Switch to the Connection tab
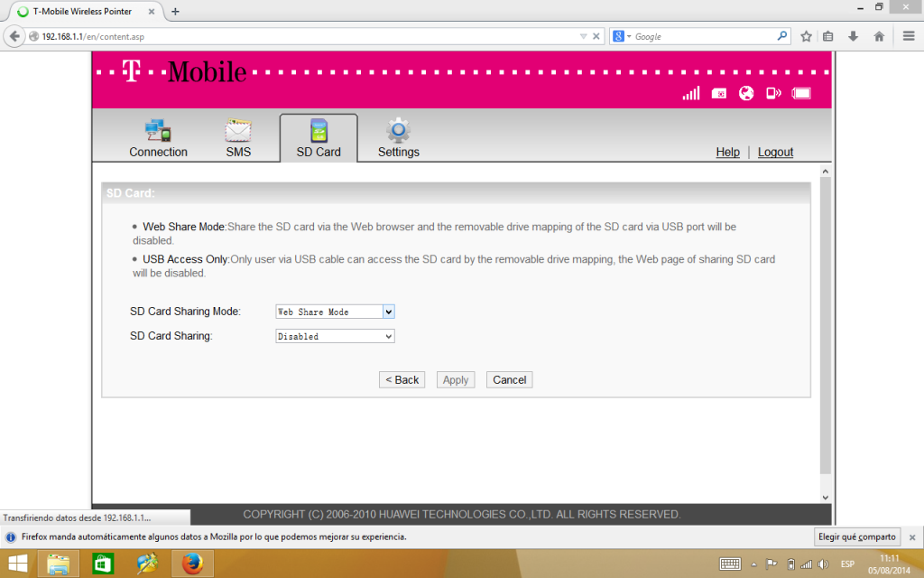924x578 pixels. [158, 139]
